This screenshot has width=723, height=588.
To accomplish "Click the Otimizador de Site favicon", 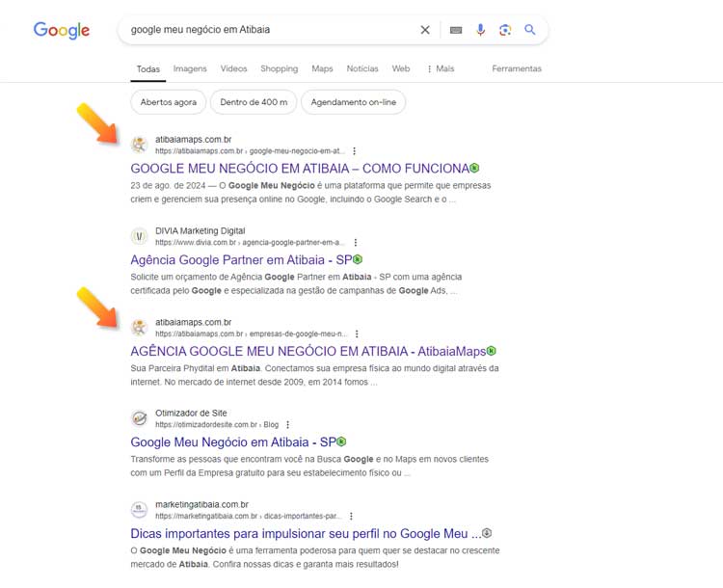I will coord(139,418).
